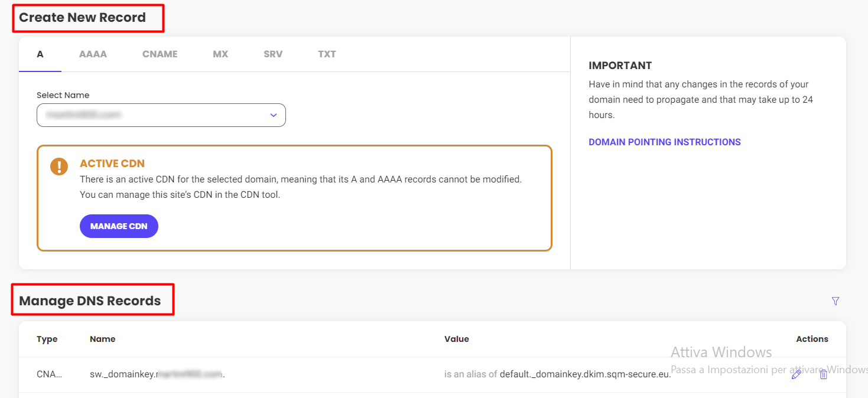
Task: Choose the SRV record tab
Action: pos(273,54)
